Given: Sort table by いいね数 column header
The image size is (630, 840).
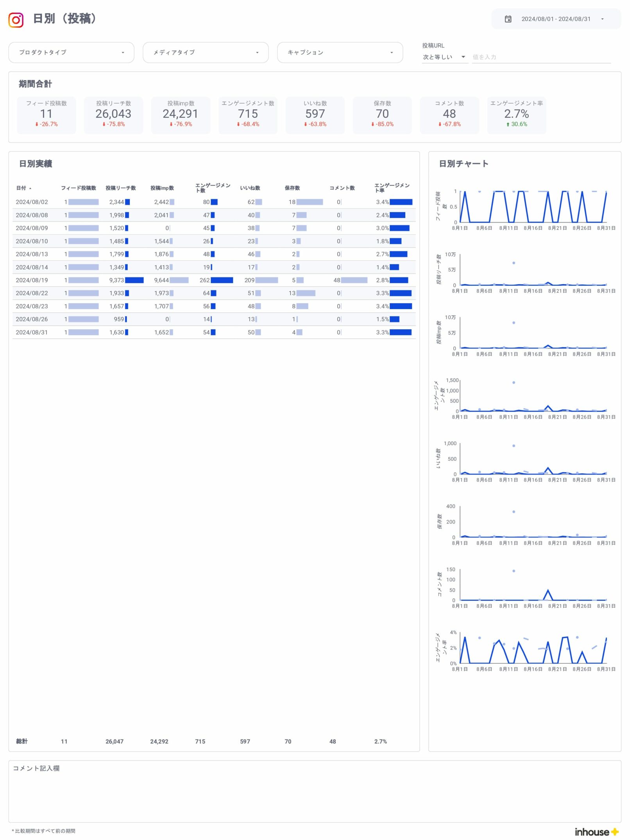Looking at the screenshot, I should point(250,188).
